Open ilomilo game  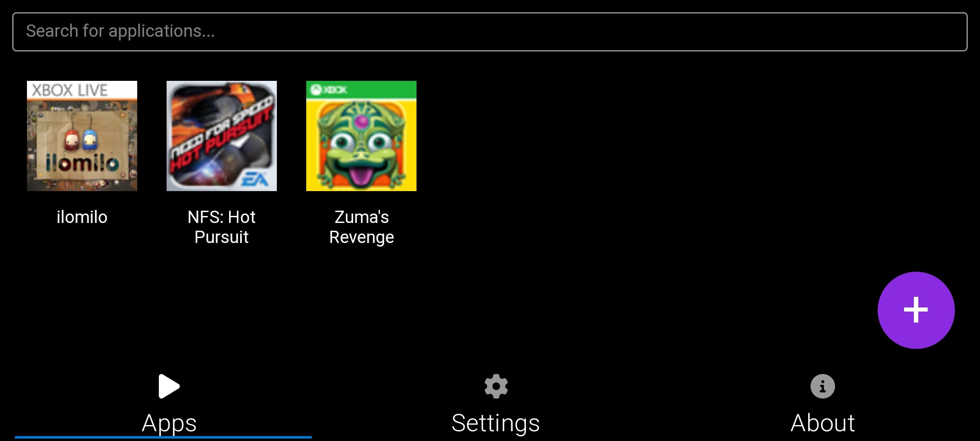[x=81, y=136]
